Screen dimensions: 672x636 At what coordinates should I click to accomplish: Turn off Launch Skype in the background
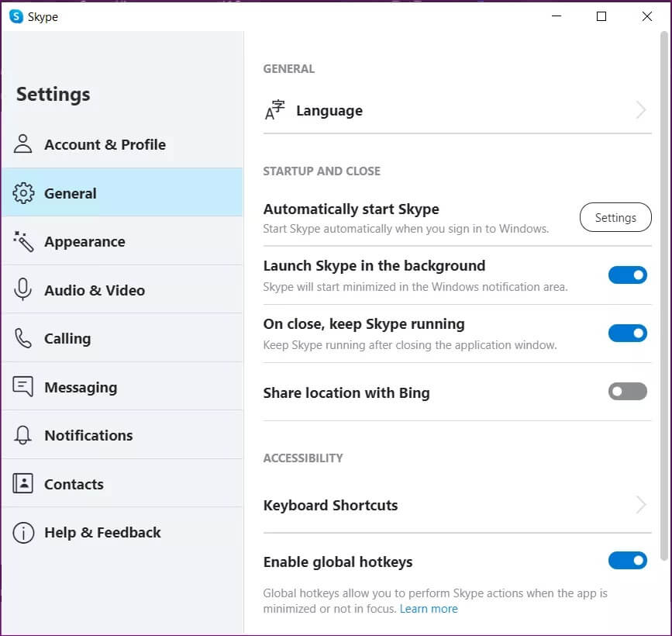[x=627, y=275]
